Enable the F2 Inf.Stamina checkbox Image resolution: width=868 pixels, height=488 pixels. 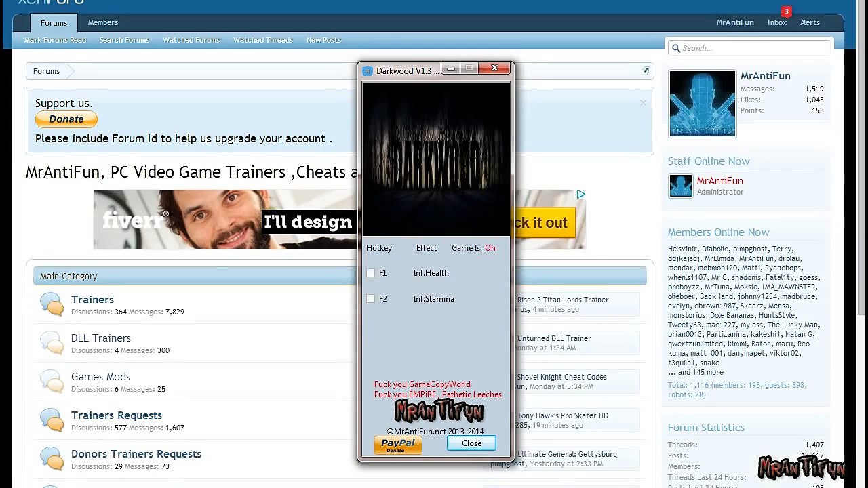coord(370,299)
